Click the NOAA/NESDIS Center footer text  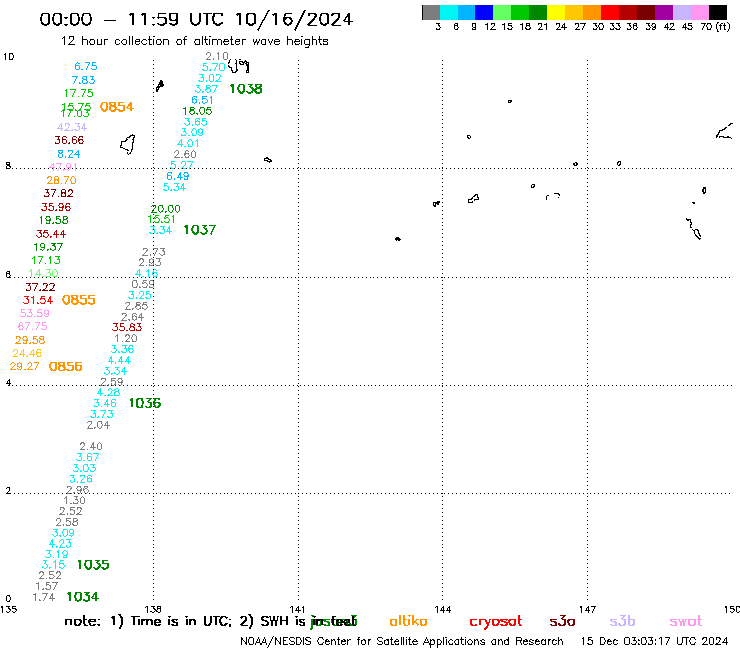coord(402,641)
